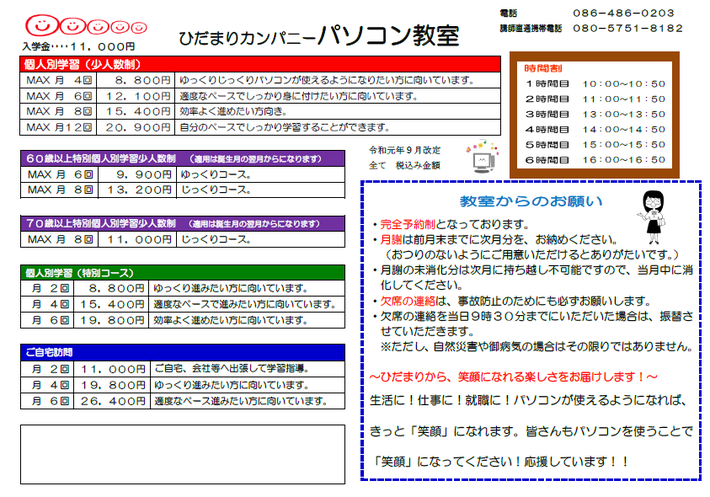Click the おつりのないように parenthetical line
Screen dimensions: 710x497
[x=530, y=255]
